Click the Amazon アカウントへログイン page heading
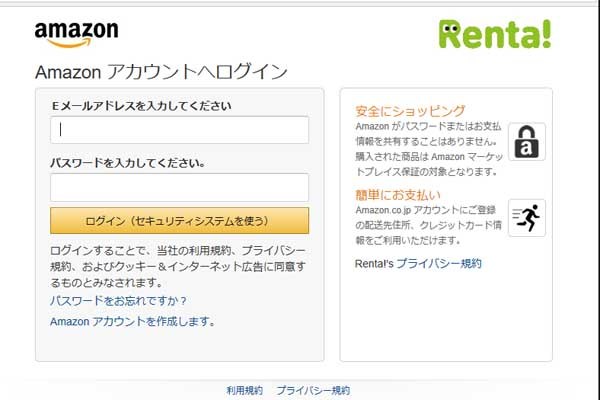The height and width of the screenshot is (400, 600). tap(161, 72)
